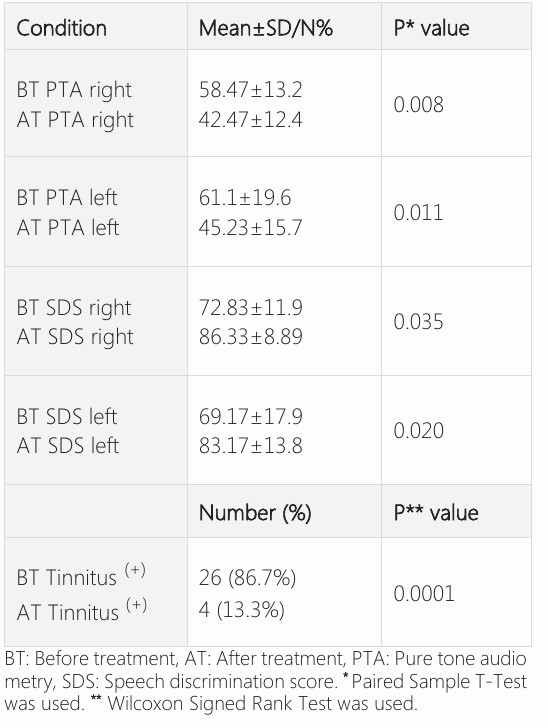This screenshot has width=548, height=727.
Task: Select the BT PTA right label
Action: (74, 90)
